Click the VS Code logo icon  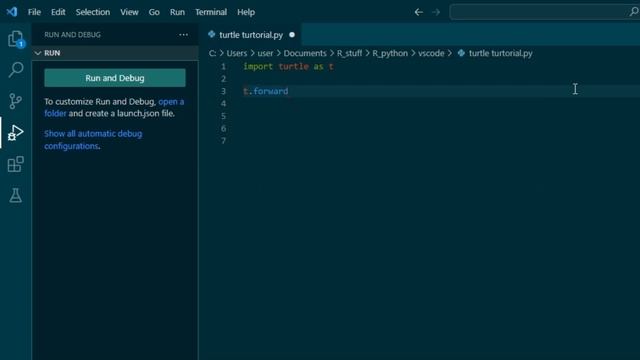[x=12, y=12]
